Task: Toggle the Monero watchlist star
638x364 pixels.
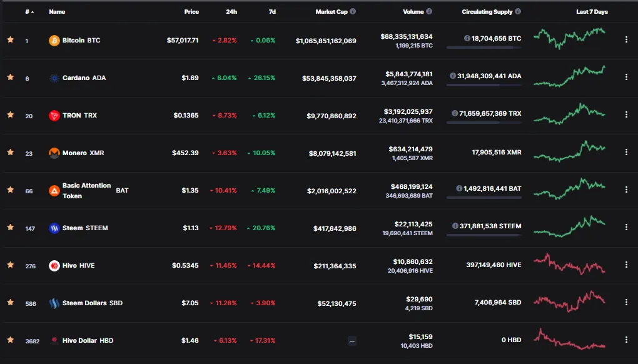Action: (x=11, y=152)
